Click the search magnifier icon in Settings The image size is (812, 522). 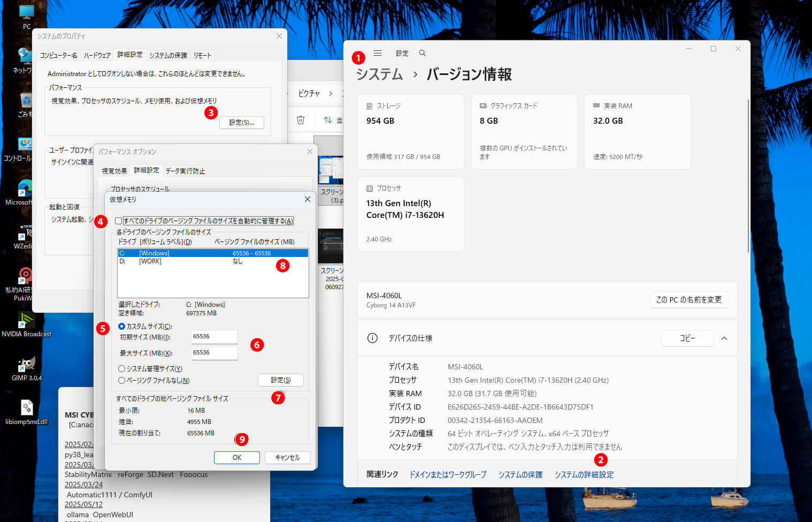(x=423, y=53)
